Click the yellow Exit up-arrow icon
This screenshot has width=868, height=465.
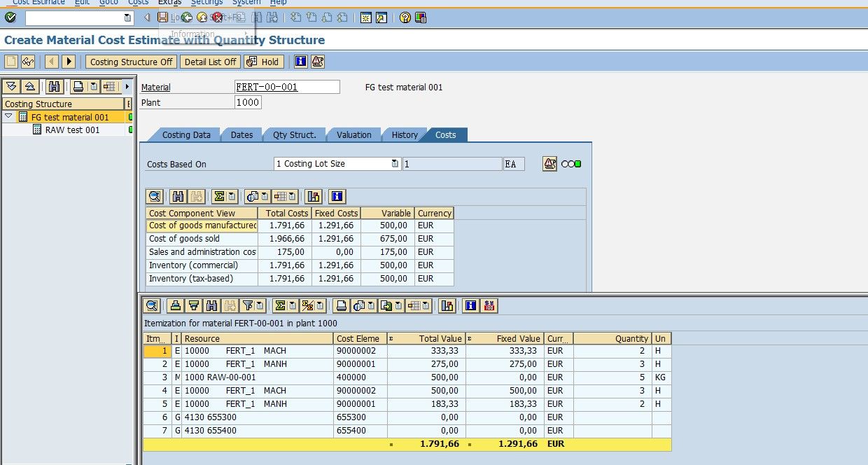click(x=202, y=18)
